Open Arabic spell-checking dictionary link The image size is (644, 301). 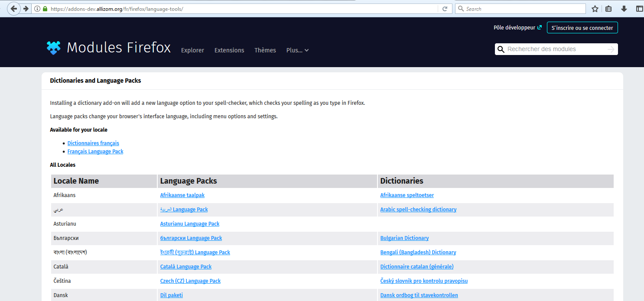(x=418, y=209)
